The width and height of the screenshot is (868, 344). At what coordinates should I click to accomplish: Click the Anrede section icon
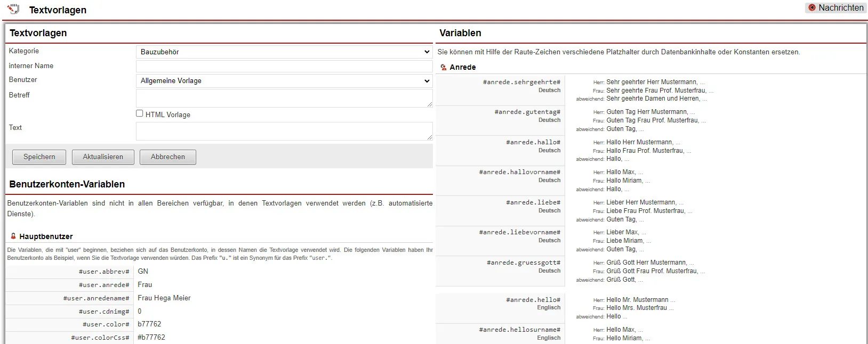444,67
